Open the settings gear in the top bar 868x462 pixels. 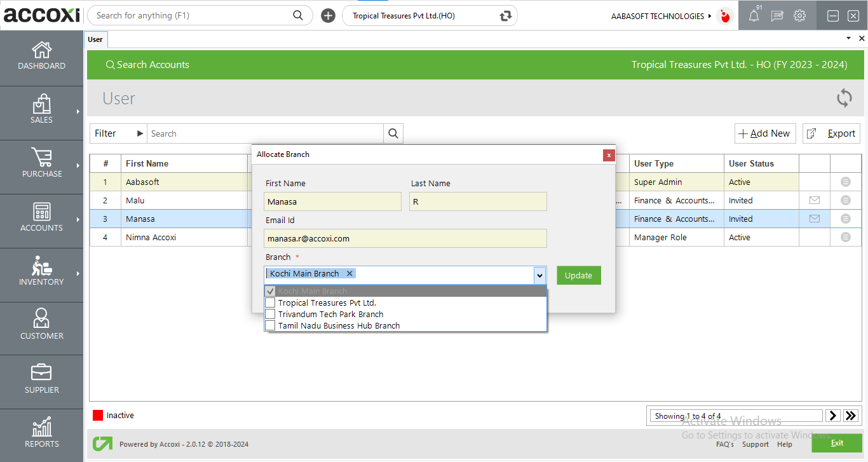pos(799,16)
